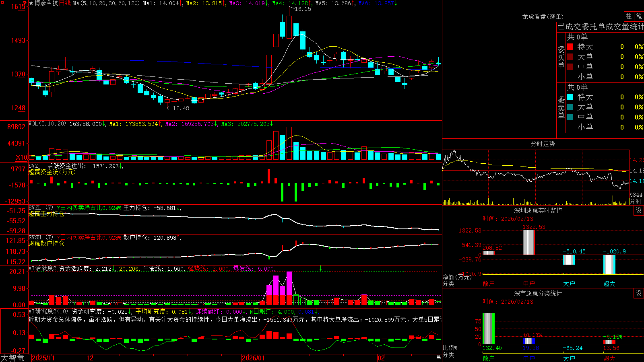This screenshot has width=644, height=362.
Task: Click the 委买单 section label
Action: [561, 57]
